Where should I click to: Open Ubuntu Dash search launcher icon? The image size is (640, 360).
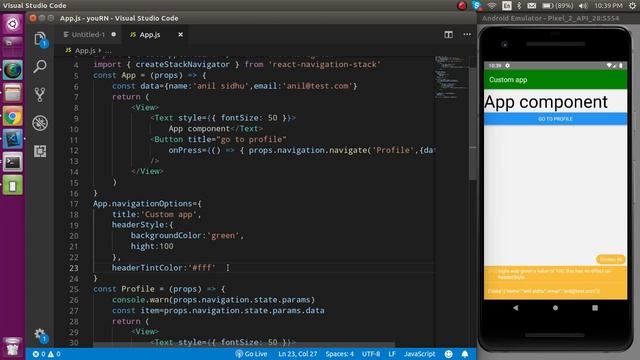point(13,24)
